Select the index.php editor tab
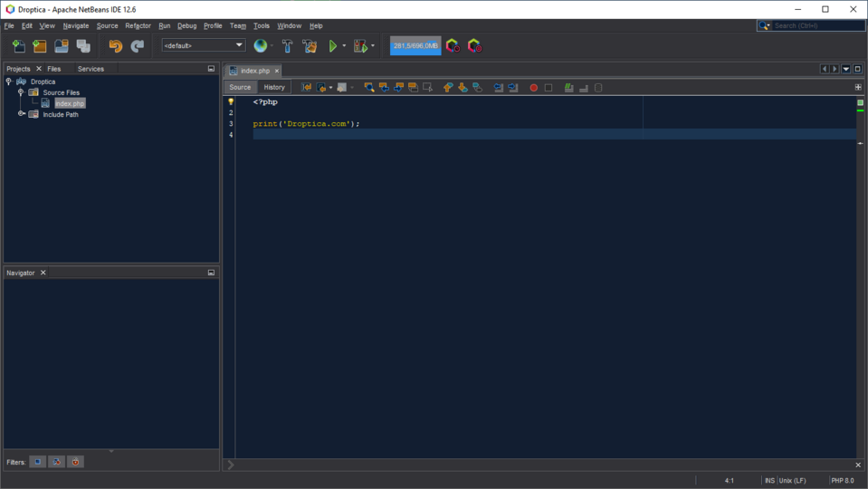This screenshot has width=868, height=489. pyautogui.click(x=255, y=71)
